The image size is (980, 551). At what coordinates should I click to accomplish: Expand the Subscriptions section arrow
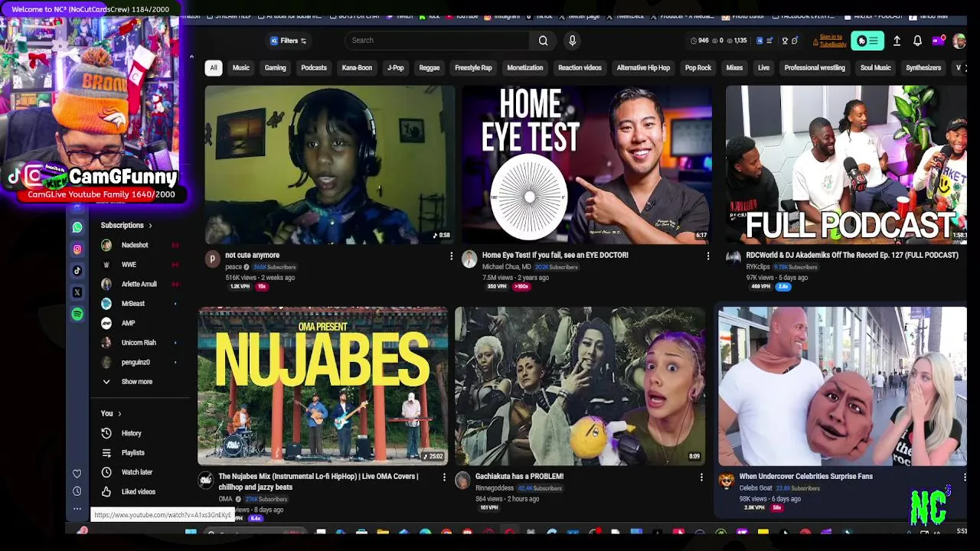pyautogui.click(x=150, y=226)
